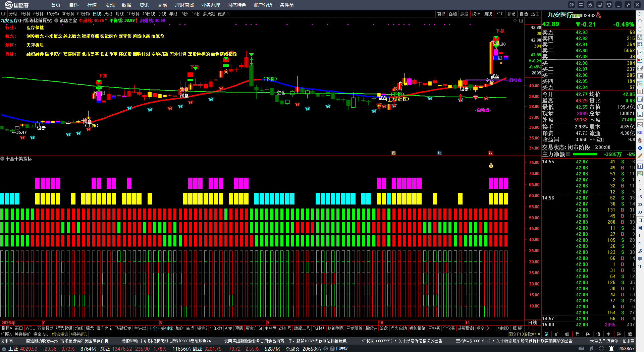Click the monitor screen layout icon
Viewport: 644px width, 352px height.
tap(600, 5)
